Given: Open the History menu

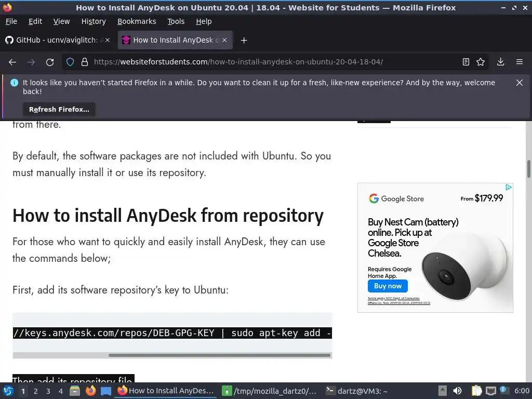Looking at the screenshot, I should click(x=94, y=21).
